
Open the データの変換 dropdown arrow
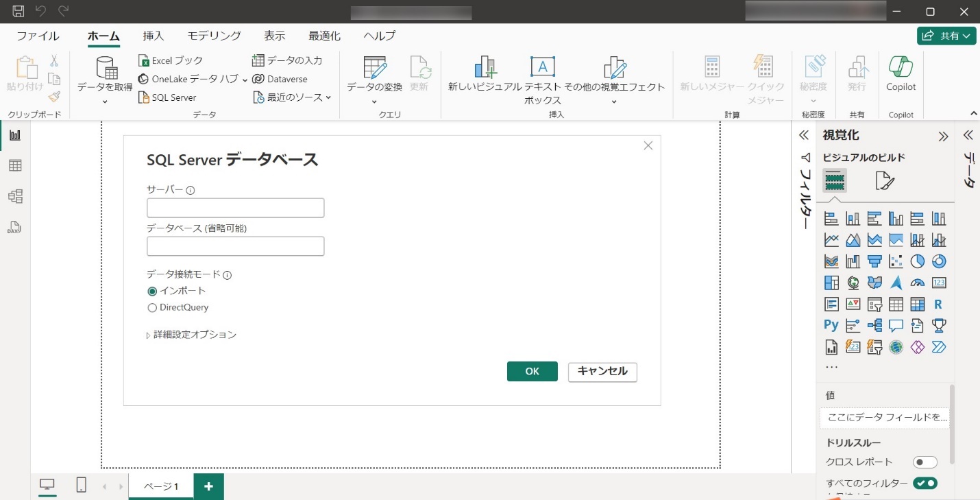point(374,102)
